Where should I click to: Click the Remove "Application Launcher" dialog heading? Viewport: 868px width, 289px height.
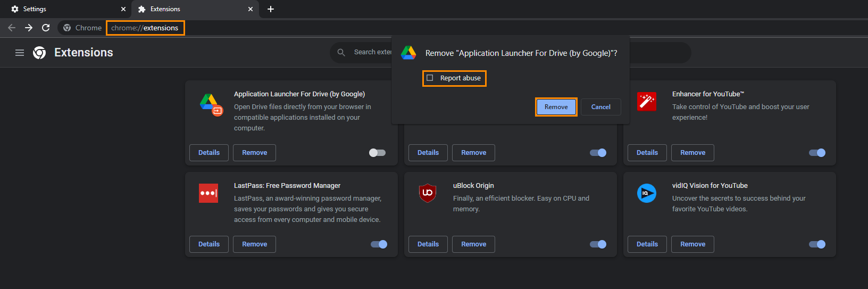click(x=521, y=53)
